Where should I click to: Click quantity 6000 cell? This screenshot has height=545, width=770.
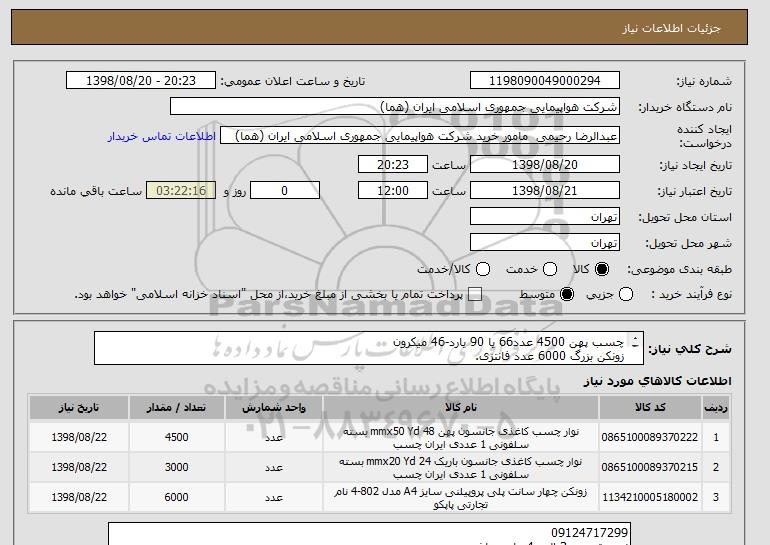tap(176, 497)
